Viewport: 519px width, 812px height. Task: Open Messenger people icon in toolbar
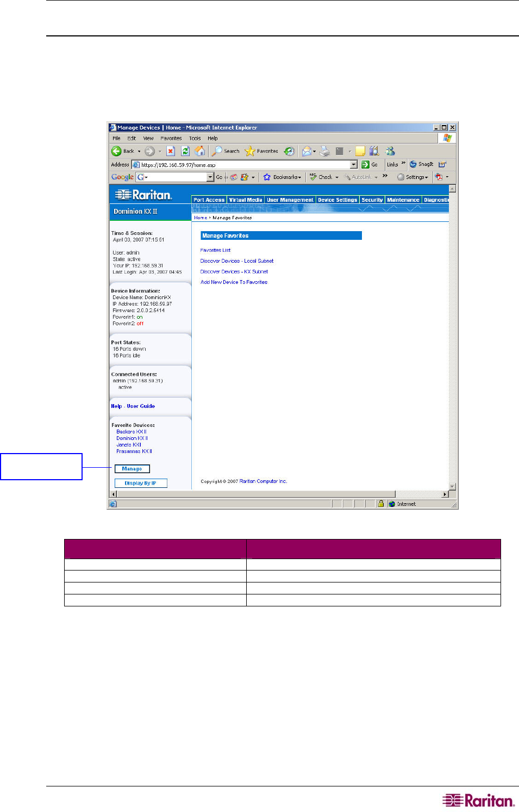pyautogui.click(x=390, y=151)
